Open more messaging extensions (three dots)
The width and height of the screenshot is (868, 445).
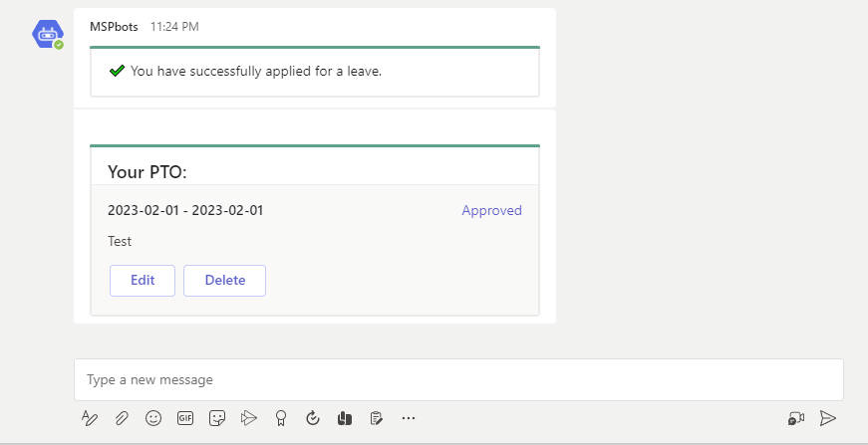tap(409, 418)
